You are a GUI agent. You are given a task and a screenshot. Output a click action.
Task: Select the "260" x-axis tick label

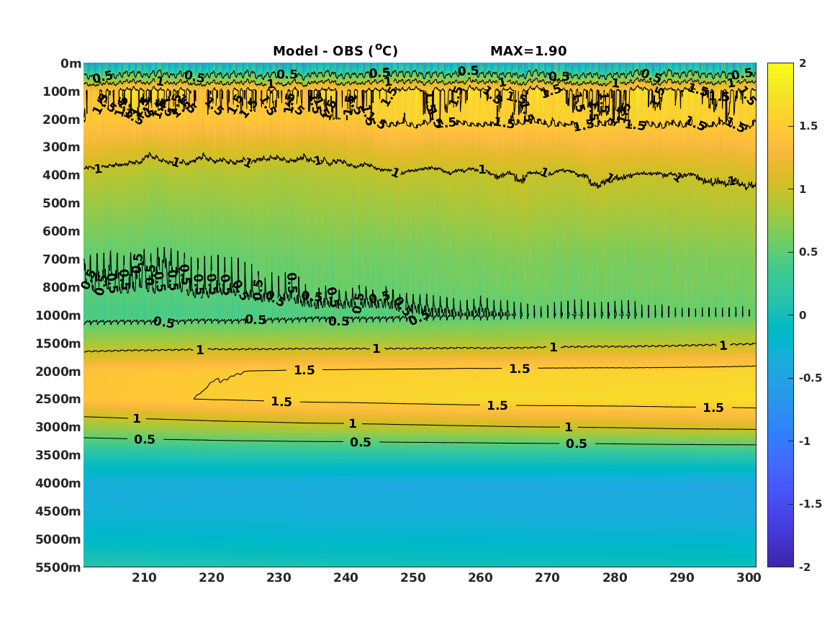(481, 577)
